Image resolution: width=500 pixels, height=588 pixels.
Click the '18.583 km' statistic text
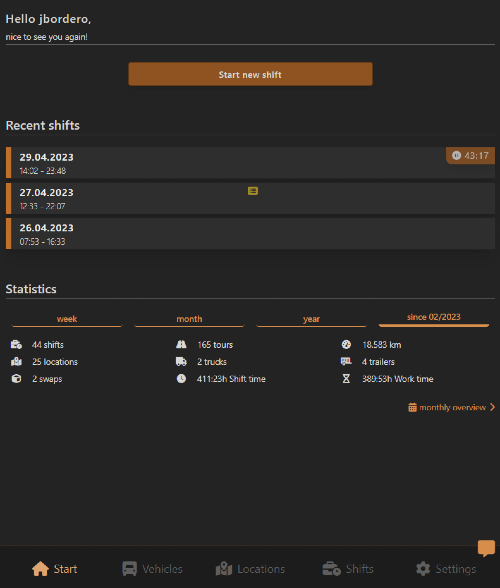pyautogui.click(x=381, y=345)
